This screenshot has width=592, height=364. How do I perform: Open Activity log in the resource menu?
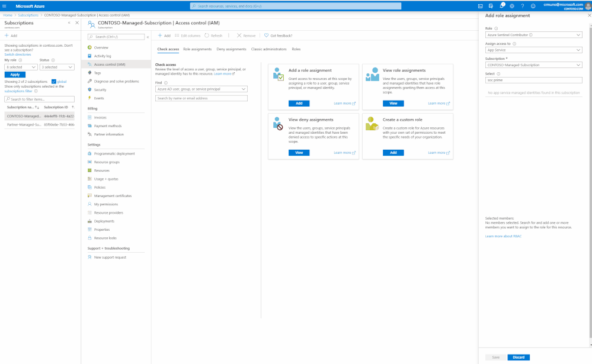tap(103, 56)
